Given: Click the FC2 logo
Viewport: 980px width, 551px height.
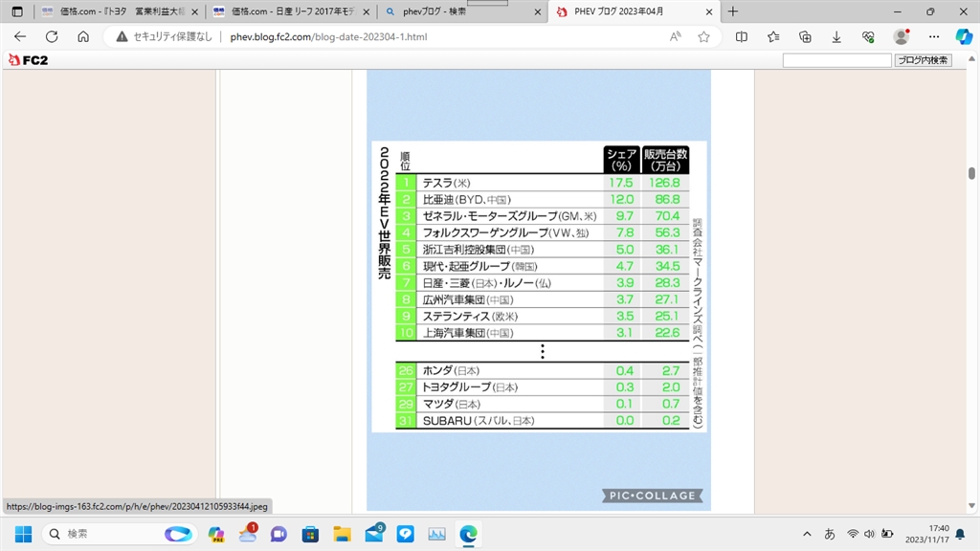Looking at the screenshot, I should point(29,60).
